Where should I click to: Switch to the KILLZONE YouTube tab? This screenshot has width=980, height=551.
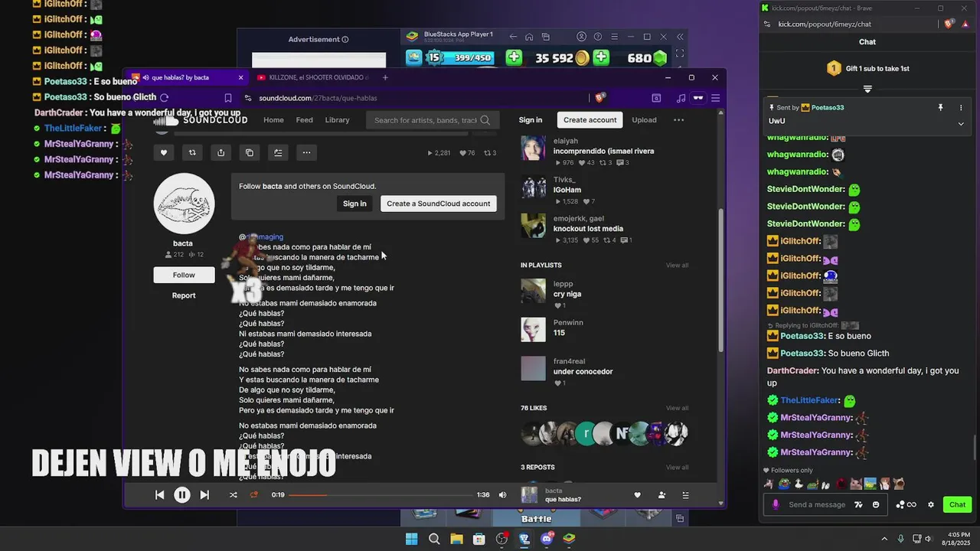click(x=314, y=77)
